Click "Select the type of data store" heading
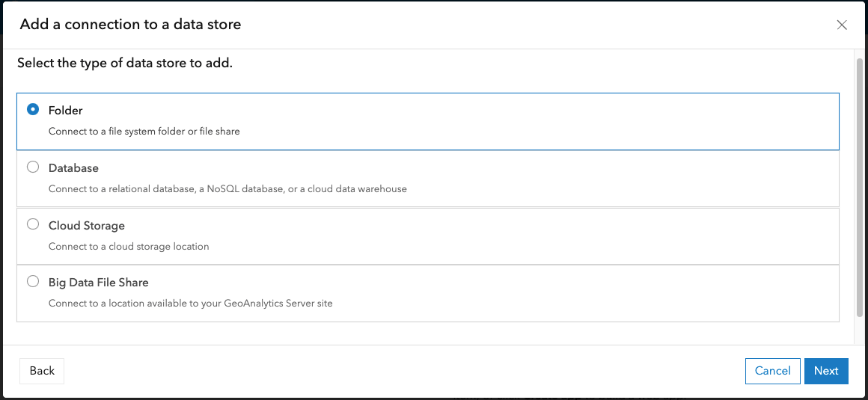 pyautogui.click(x=125, y=64)
